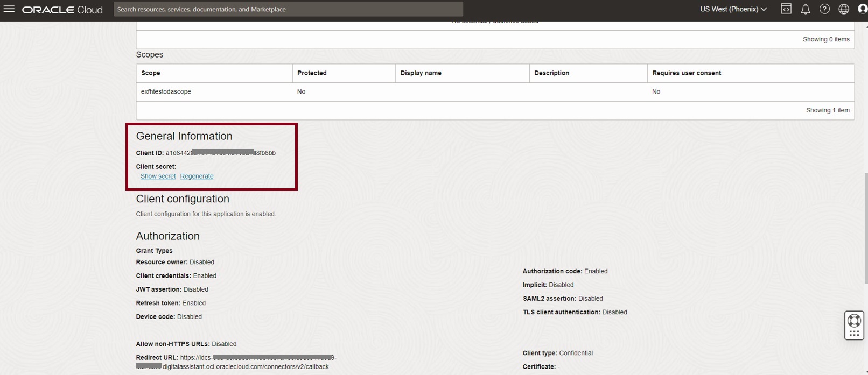
Task: Click the search resources and services field
Action: [288, 9]
